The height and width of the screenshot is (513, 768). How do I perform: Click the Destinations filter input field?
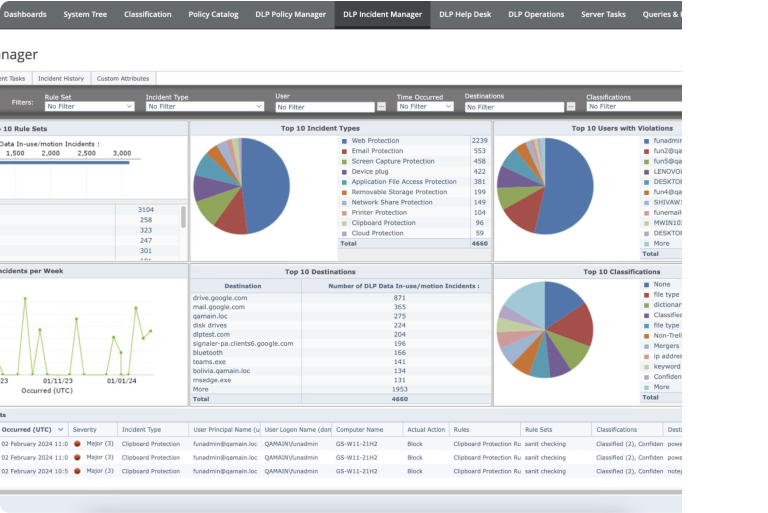[x=514, y=107]
